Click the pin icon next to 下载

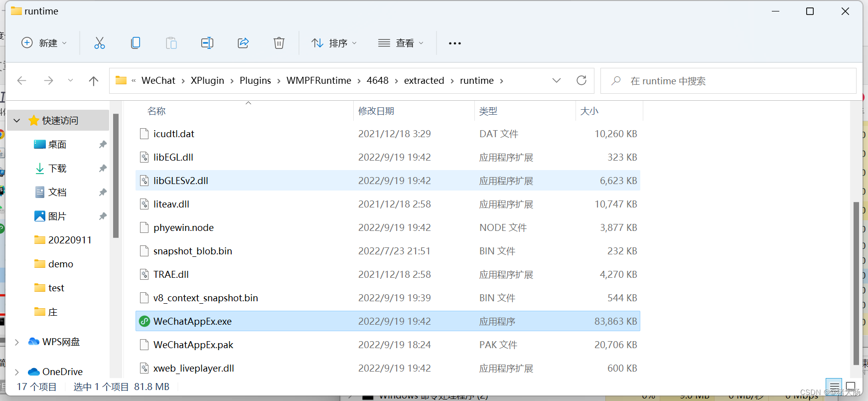103,169
